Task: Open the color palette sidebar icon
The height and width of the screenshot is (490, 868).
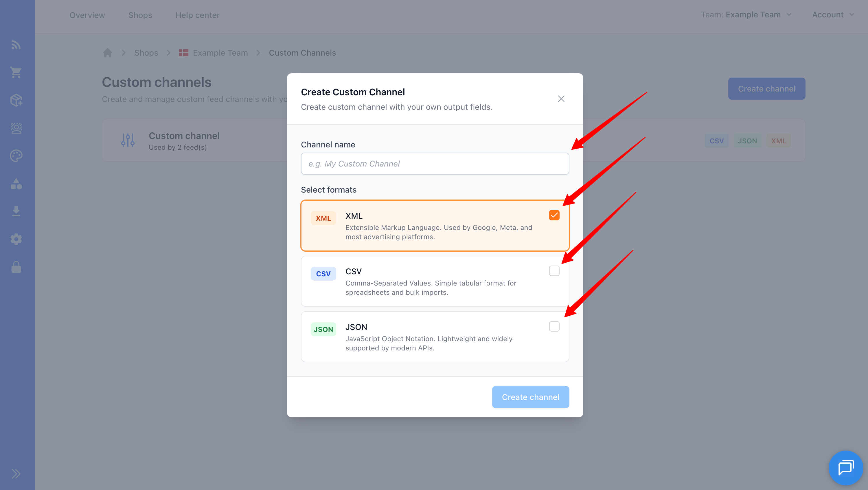Action: [16, 156]
